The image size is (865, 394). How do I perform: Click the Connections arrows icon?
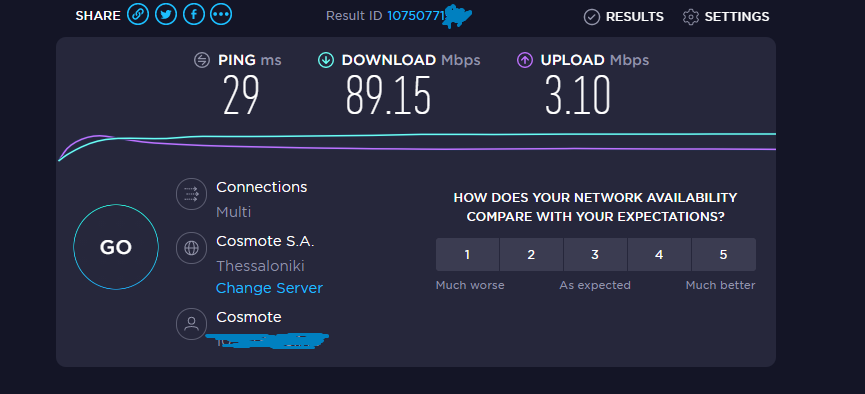click(191, 194)
